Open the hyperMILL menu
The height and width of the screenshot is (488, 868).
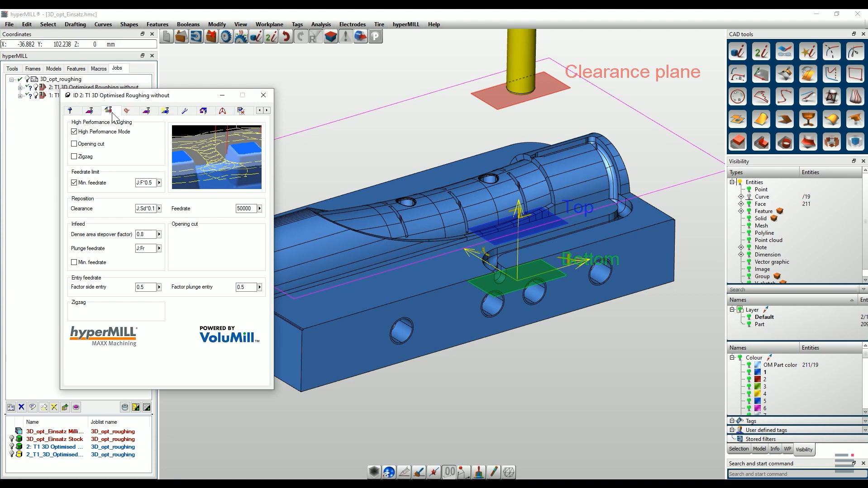[x=406, y=24]
